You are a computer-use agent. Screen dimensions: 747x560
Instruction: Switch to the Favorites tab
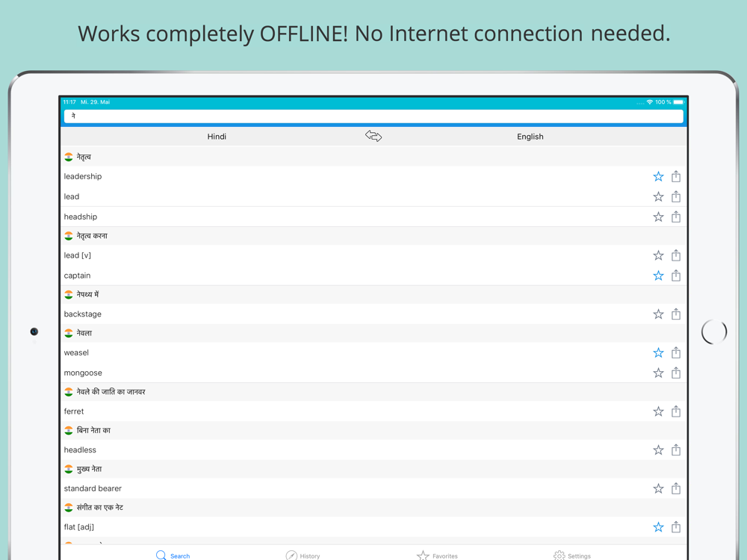click(438, 556)
